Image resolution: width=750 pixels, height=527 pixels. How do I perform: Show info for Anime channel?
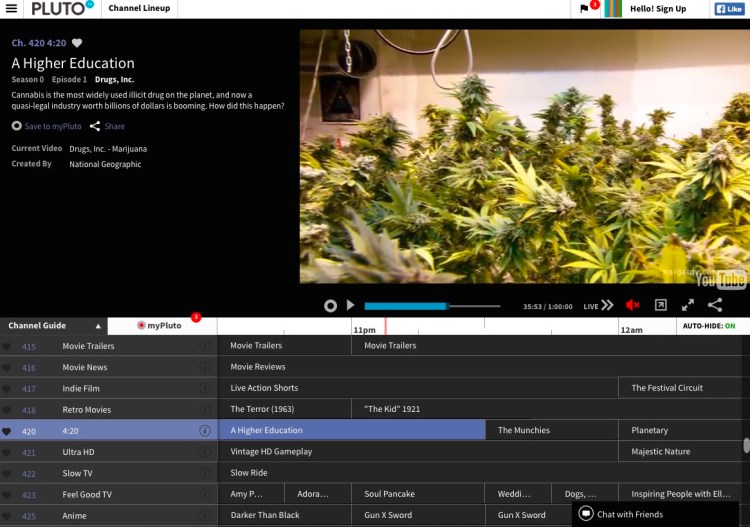coord(205,516)
